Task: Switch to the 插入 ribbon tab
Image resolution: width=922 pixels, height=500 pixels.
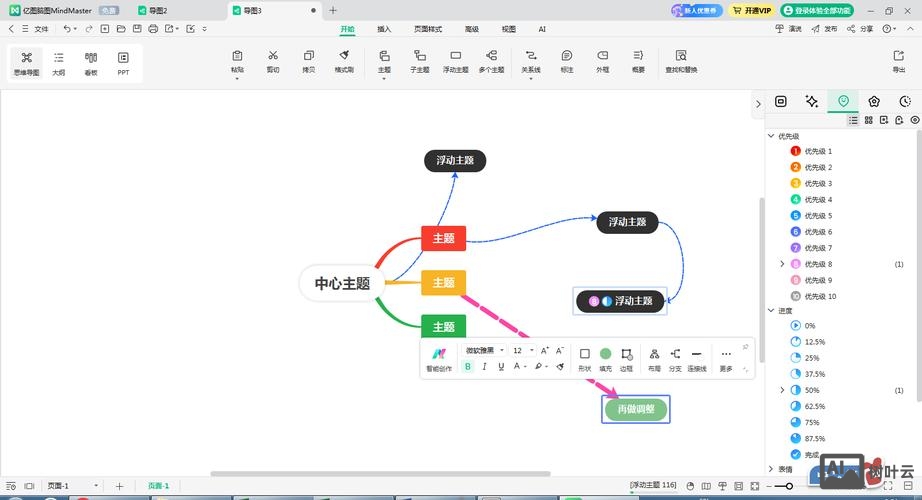Action: (x=384, y=30)
